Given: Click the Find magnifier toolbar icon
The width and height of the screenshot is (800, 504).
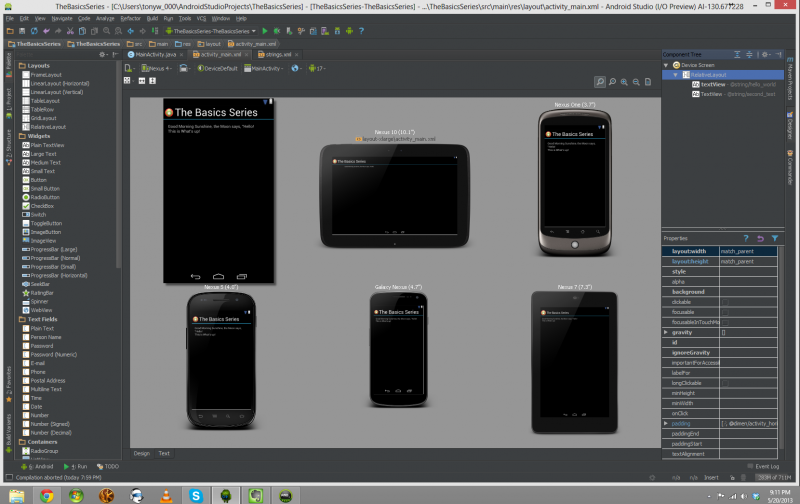Looking at the screenshot, I should click(x=107, y=31).
